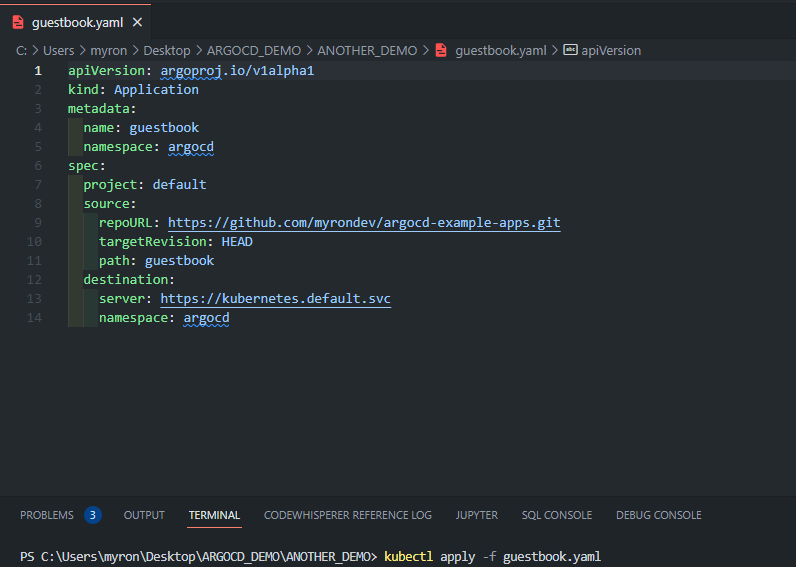Click the YAML file icon in the breadcrumb

441,50
